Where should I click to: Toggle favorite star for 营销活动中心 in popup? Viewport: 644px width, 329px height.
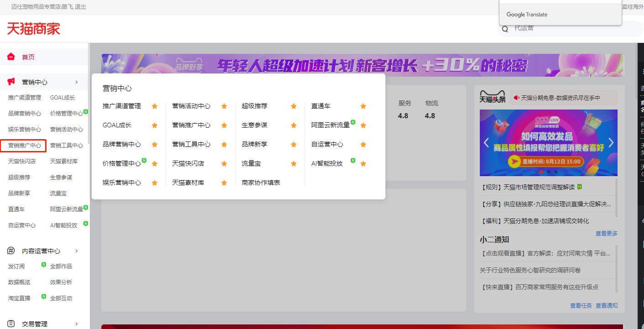[224, 106]
